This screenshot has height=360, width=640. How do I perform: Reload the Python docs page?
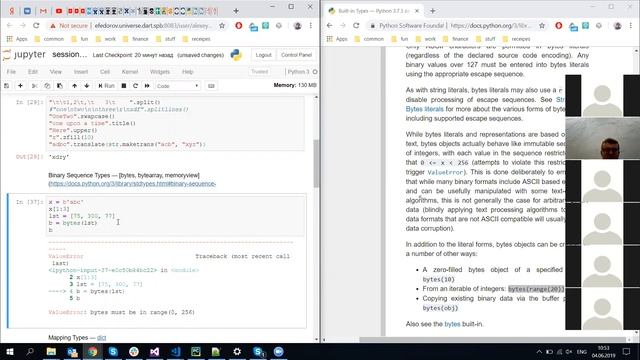click(356, 26)
